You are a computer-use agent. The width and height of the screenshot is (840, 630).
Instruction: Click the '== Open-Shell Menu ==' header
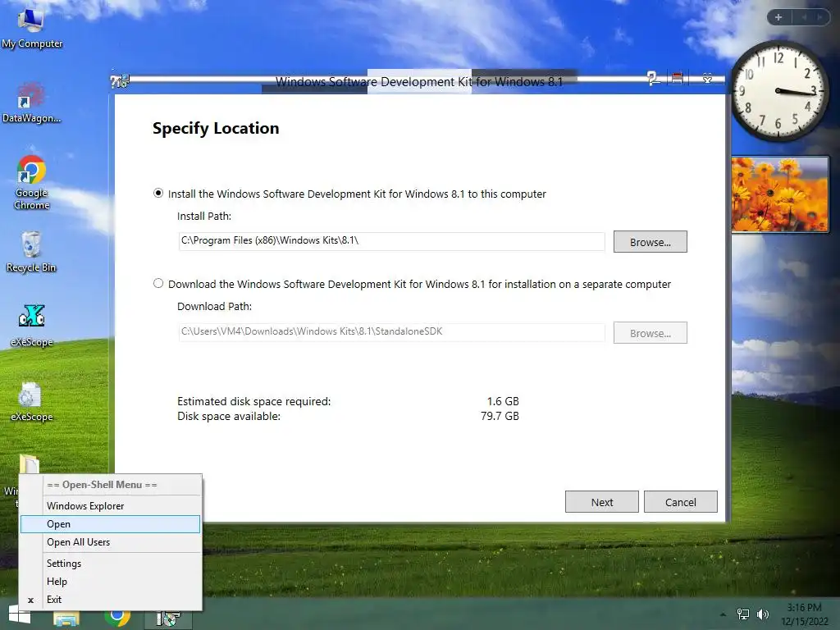(x=102, y=485)
